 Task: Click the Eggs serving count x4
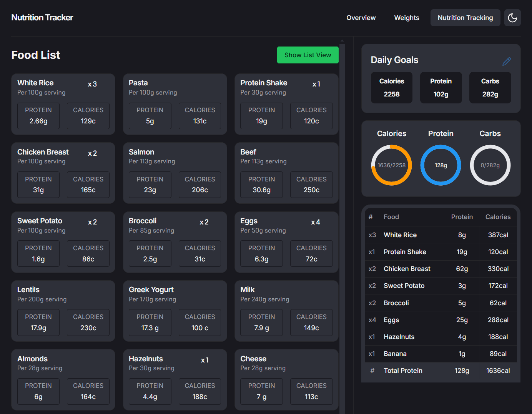pos(316,222)
